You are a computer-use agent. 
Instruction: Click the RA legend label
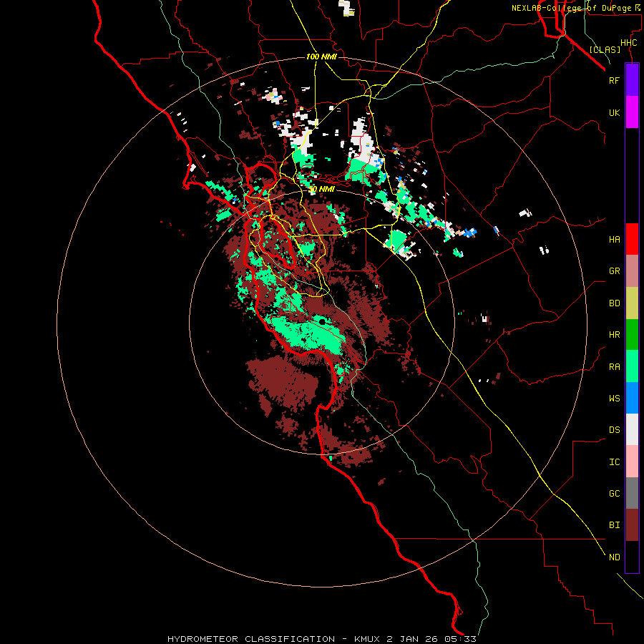coord(614,366)
